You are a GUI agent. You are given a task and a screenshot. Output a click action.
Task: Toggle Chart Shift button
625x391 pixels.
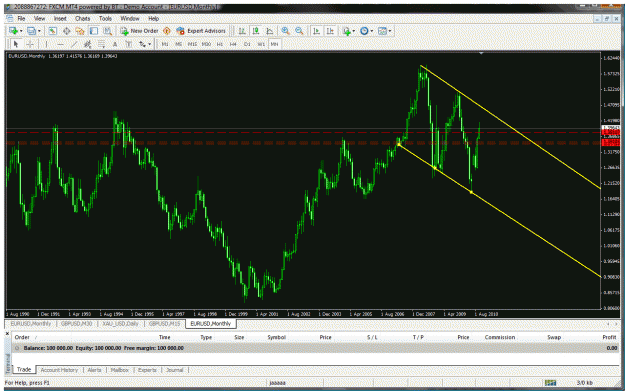pos(330,31)
